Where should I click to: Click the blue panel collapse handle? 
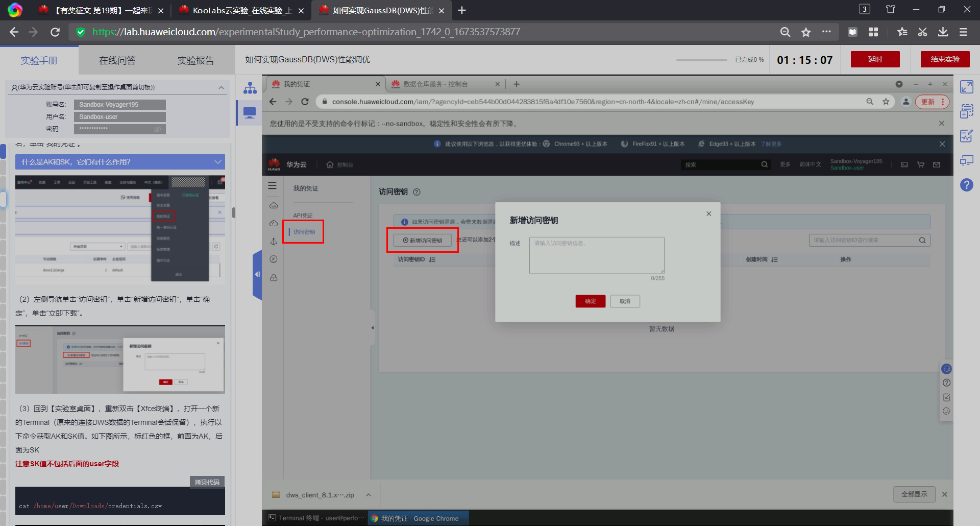[x=257, y=275]
